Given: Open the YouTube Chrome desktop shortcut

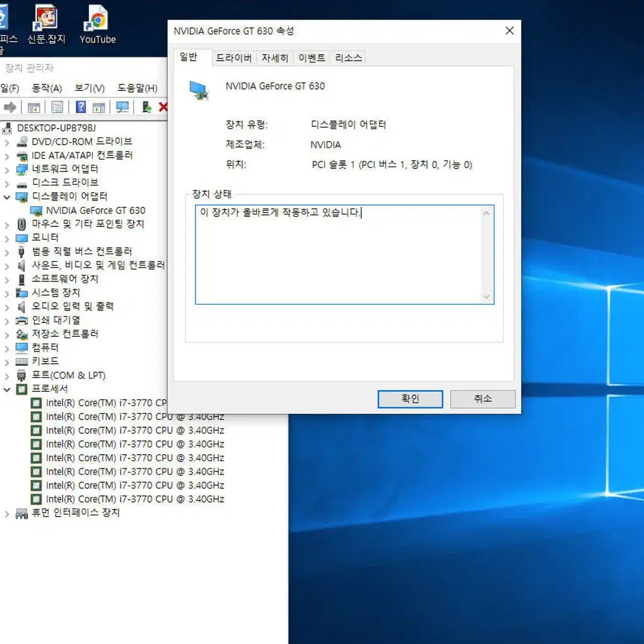Looking at the screenshot, I should click(98, 25).
